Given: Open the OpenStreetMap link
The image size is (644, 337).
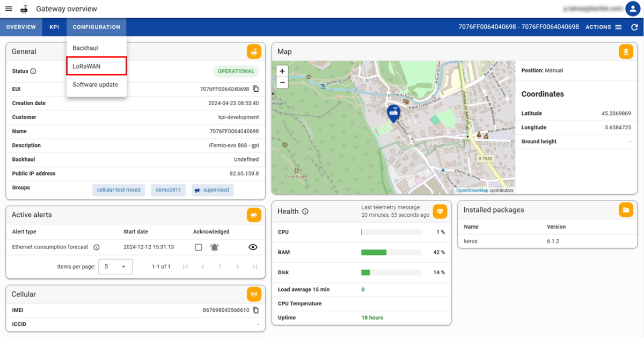Looking at the screenshot, I should [x=472, y=191].
